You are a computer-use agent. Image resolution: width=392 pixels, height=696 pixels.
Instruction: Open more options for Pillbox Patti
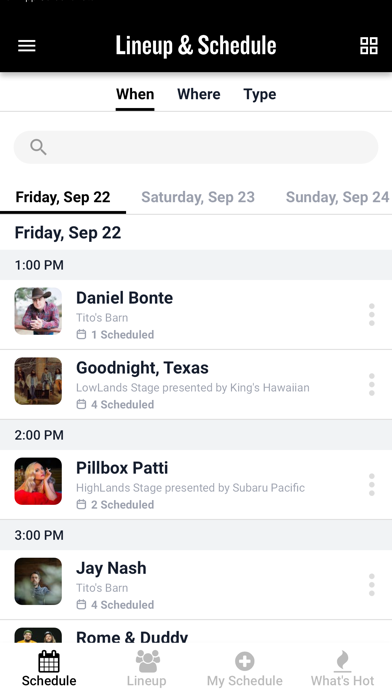click(x=372, y=485)
